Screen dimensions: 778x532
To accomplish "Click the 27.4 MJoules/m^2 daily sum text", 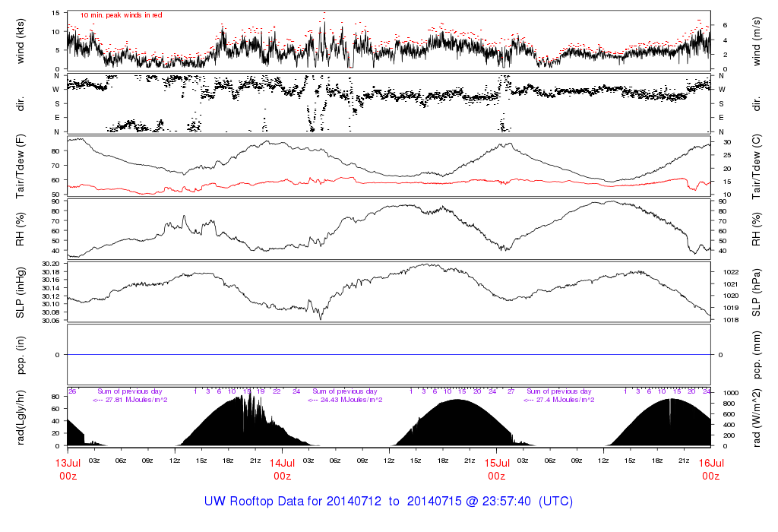I will pyautogui.click(x=558, y=400).
